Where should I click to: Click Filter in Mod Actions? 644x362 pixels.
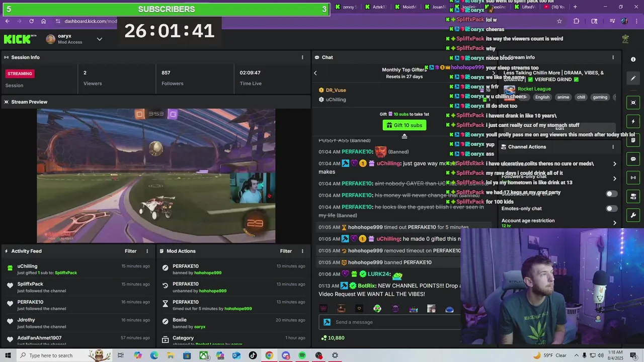tap(286, 251)
